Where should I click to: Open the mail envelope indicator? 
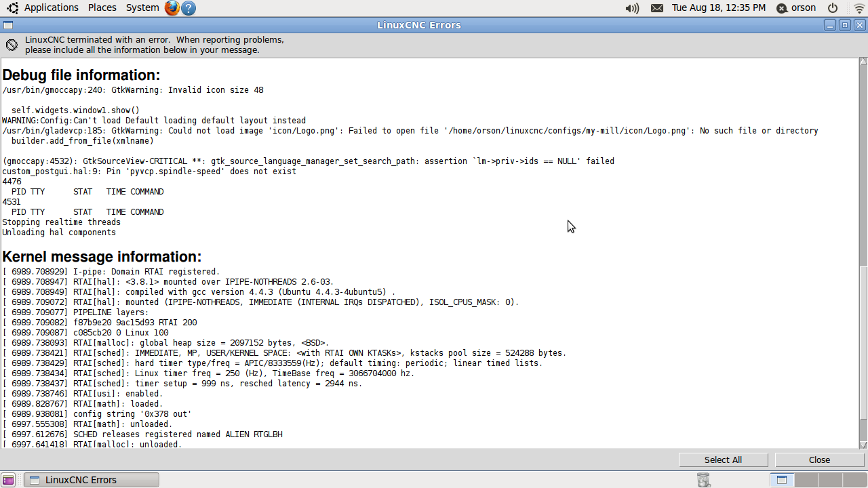pyautogui.click(x=656, y=8)
